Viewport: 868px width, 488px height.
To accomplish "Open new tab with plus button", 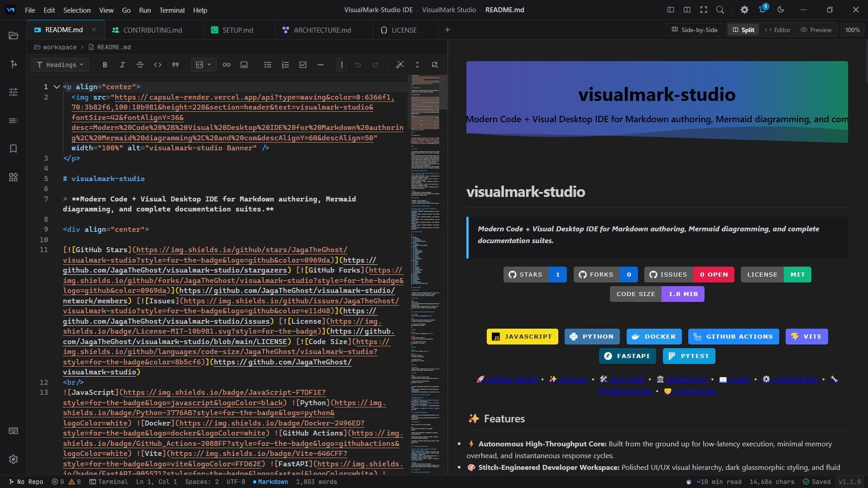I will tap(447, 30).
